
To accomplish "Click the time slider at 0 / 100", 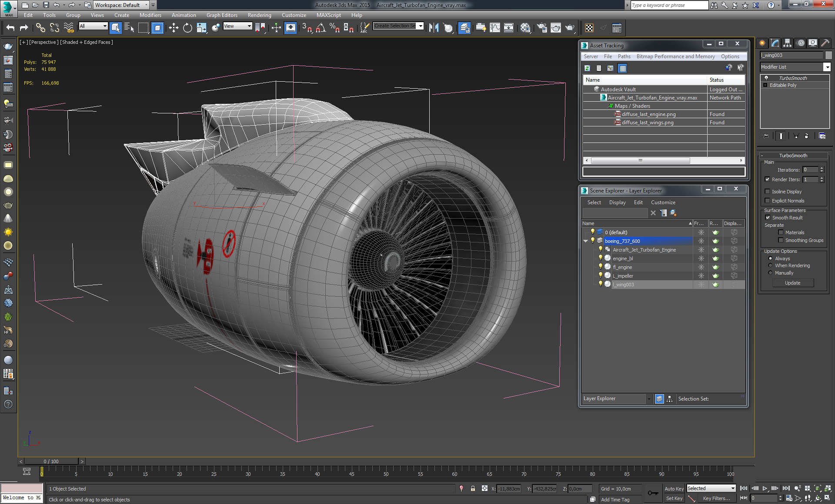I will point(51,461).
